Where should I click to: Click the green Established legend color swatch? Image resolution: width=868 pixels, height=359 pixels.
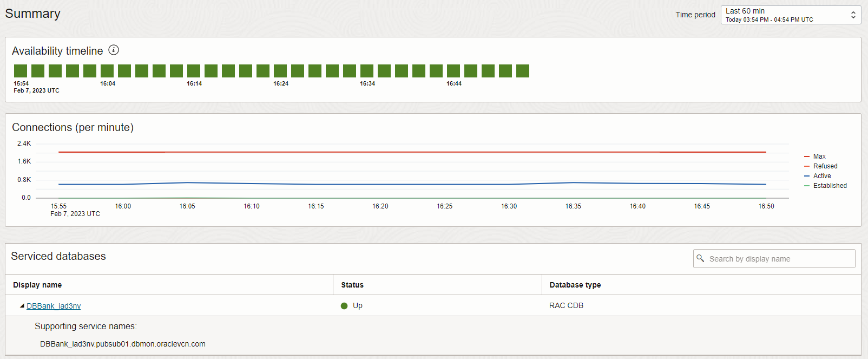click(x=807, y=186)
